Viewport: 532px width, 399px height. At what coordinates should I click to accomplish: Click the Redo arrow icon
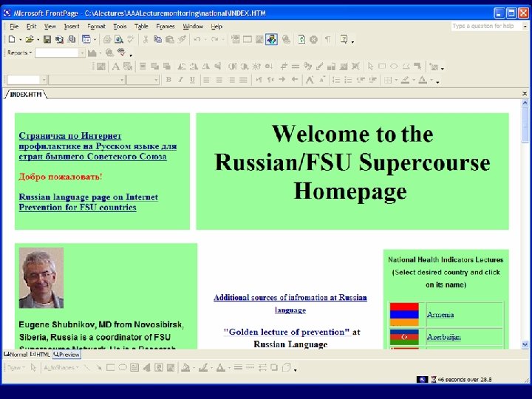tap(214, 39)
